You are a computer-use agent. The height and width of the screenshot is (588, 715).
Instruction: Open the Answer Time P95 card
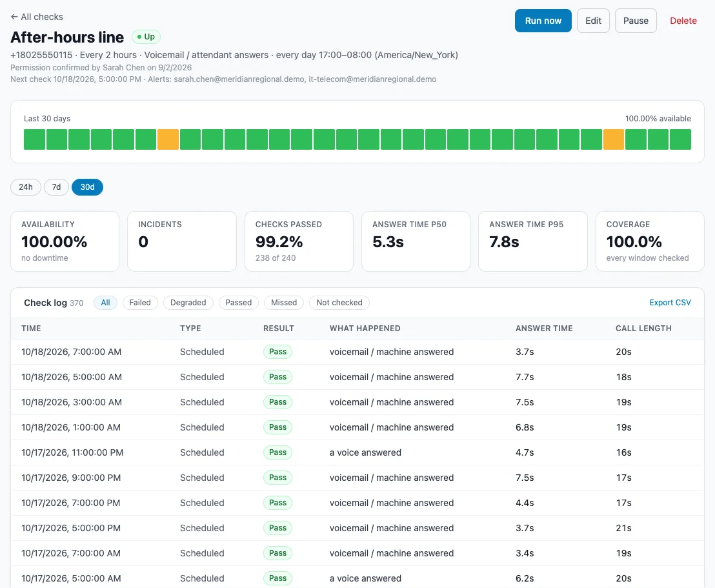tap(533, 241)
